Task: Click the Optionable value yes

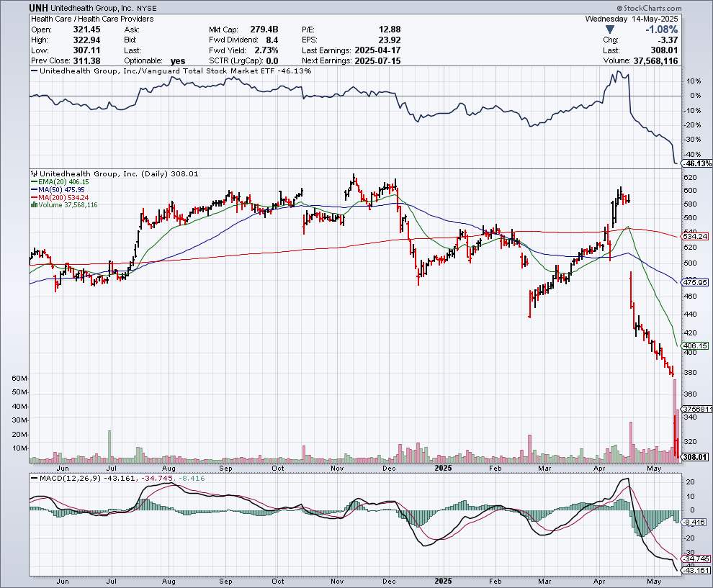Action: (178, 61)
